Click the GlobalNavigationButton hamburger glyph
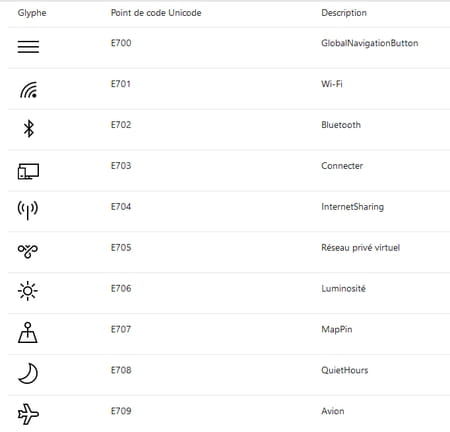450x432 pixels. click(x=28, y=47)
